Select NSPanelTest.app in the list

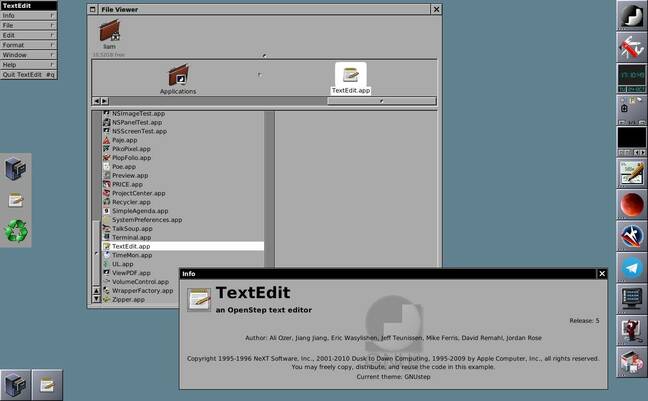pos(183,122)
